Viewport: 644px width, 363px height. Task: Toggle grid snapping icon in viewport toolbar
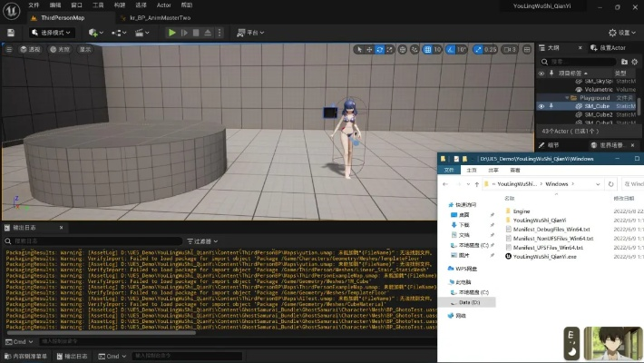point(427,49)
